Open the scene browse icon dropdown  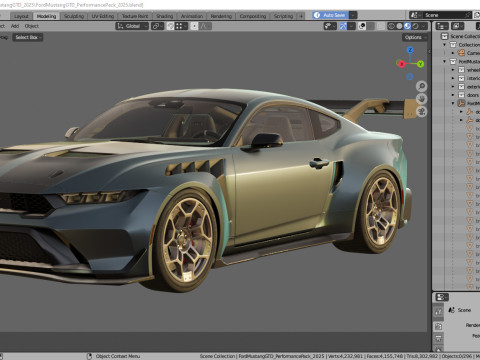point(415,15)
